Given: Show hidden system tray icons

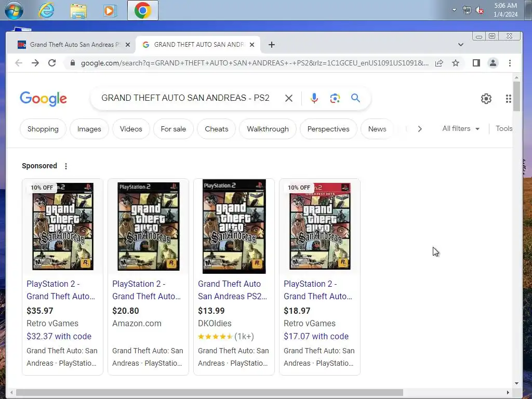Looking at the screenshot, I should tap(454, 10).
